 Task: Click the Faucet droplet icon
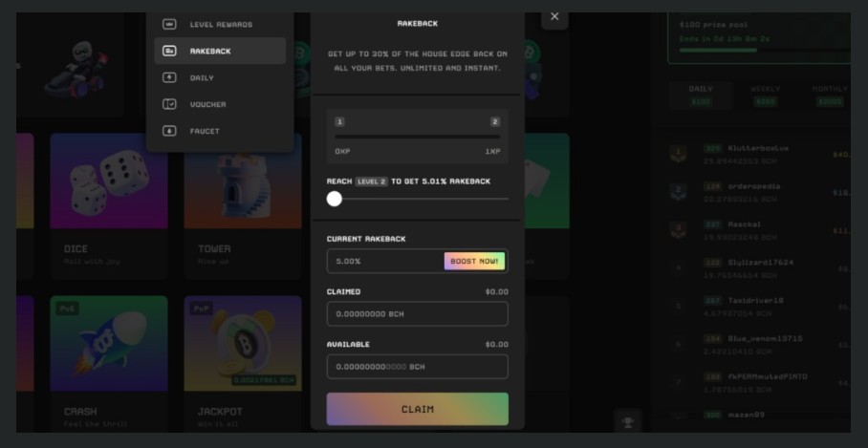(x=169, y=131)
